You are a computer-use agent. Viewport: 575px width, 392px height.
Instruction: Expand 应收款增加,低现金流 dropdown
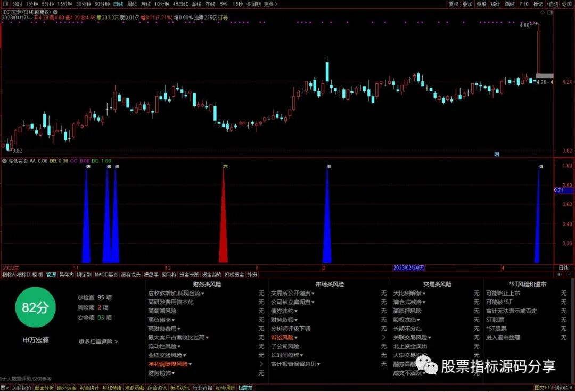203,294
